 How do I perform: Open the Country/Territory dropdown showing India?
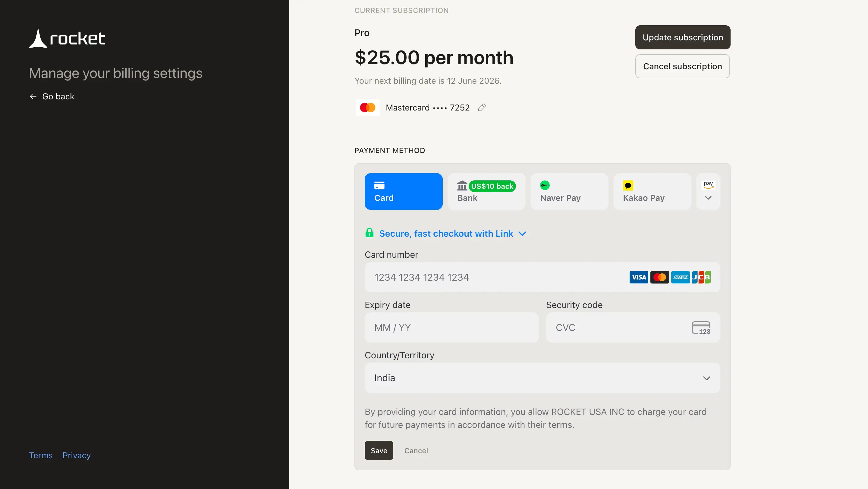tap(542, 378)
